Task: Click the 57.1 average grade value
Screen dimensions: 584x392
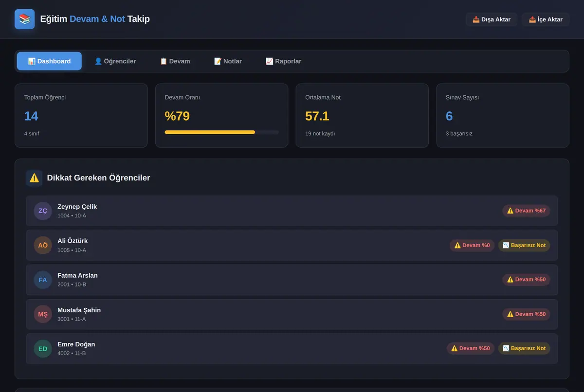Action: click(x=317, y=116)
